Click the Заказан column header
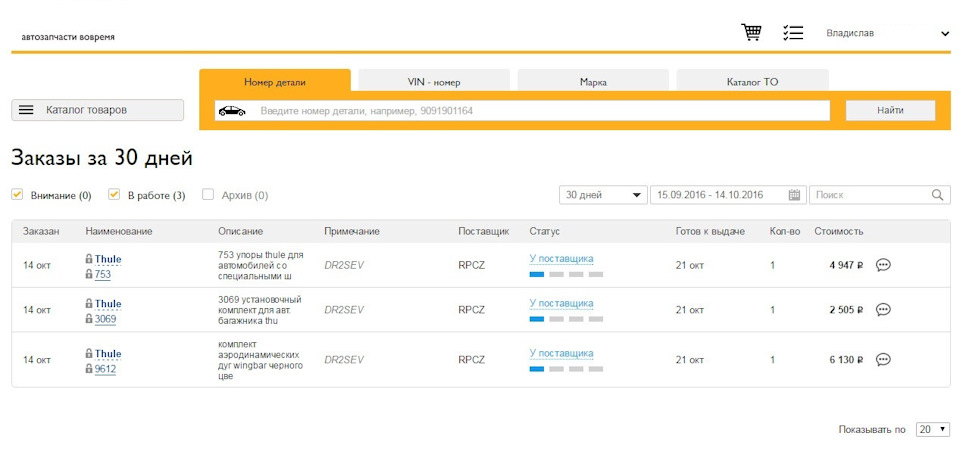Screen dimensions: 960x464 [x=41, y=231]
